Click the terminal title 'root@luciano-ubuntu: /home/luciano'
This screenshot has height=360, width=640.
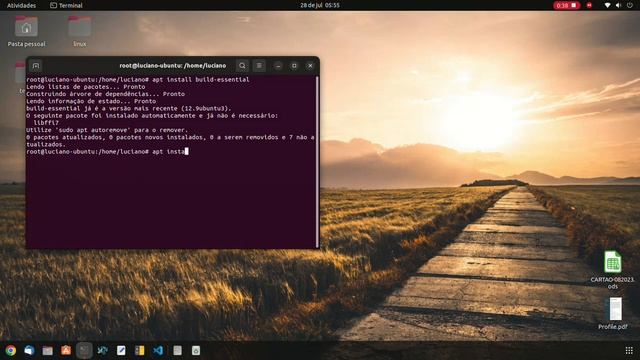(x=173, y=66)
